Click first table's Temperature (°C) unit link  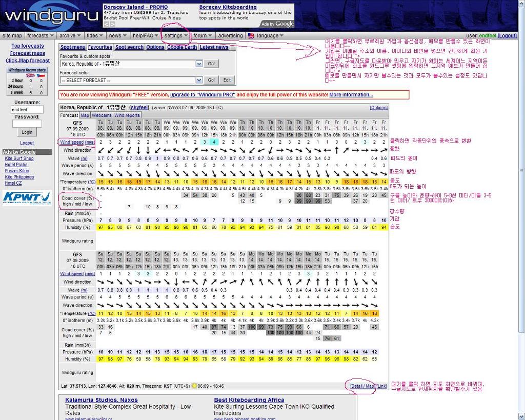tap(91, 182)
